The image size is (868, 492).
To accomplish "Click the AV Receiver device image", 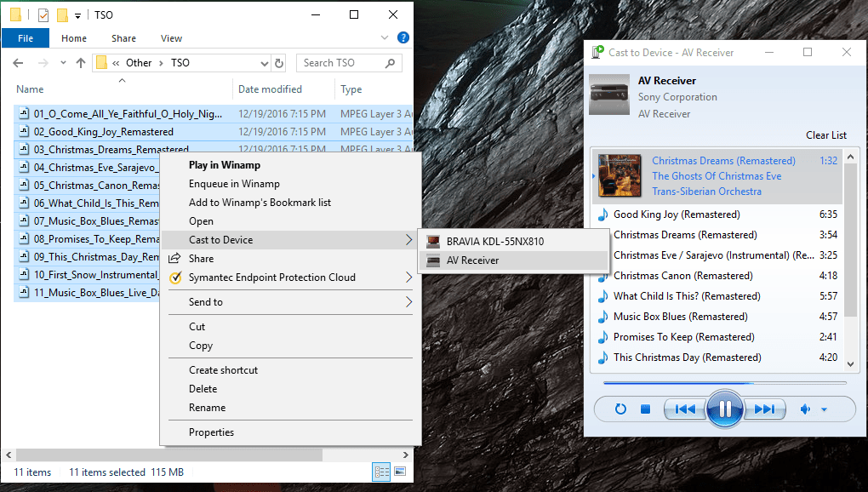I will click(x=609, y=94).
